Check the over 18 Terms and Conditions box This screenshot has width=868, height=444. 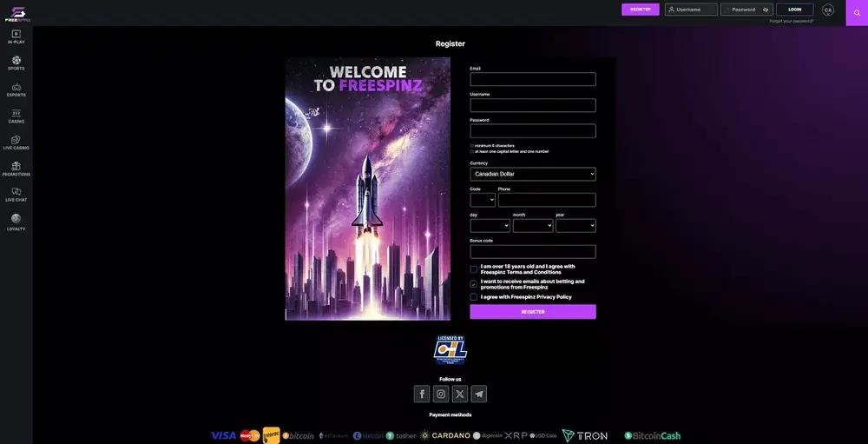click(474, 269)
